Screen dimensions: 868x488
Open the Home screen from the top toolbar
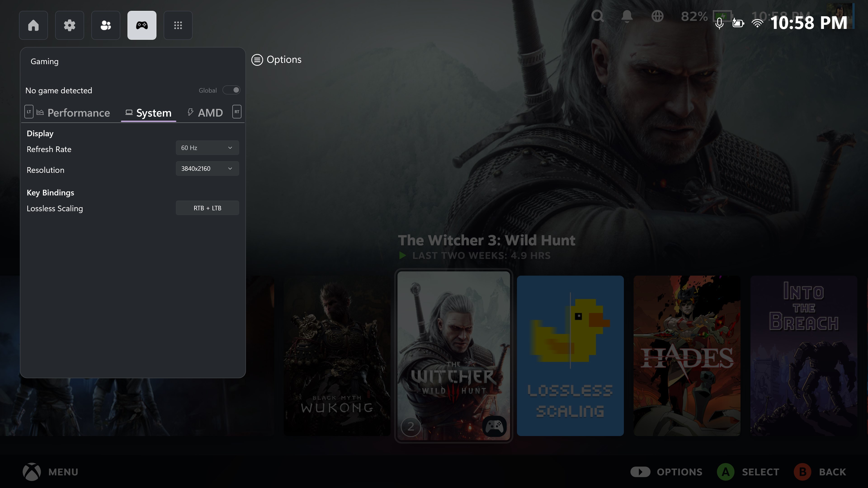[33, 25]
